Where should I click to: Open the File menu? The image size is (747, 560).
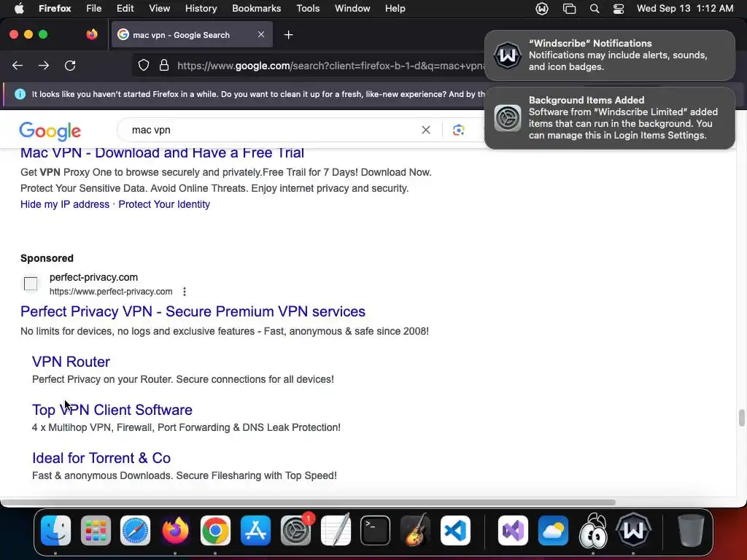coord(94,8)
